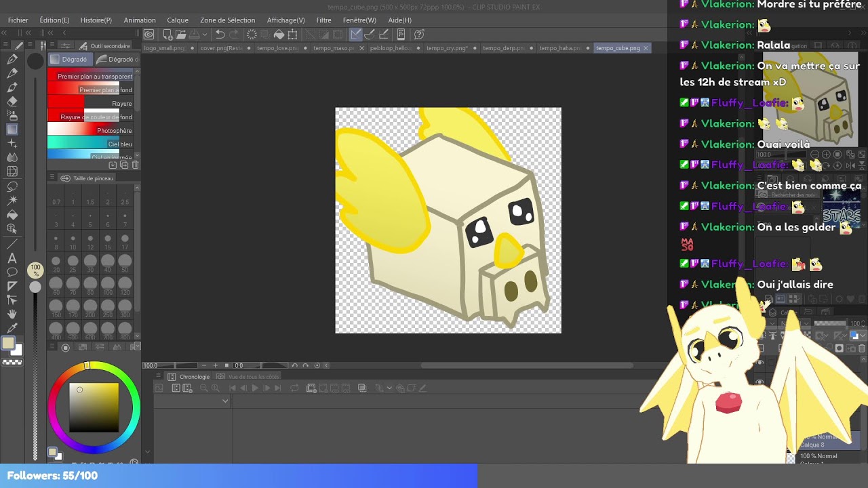Select the Balloon tool
The image size is (868, 488).
12,272
